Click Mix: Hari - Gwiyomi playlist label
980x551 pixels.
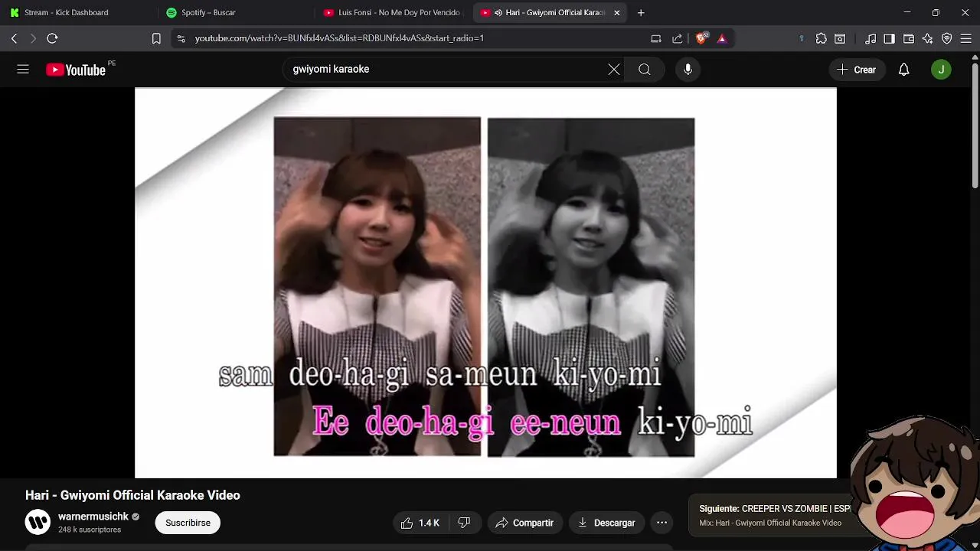pos(770,523)
